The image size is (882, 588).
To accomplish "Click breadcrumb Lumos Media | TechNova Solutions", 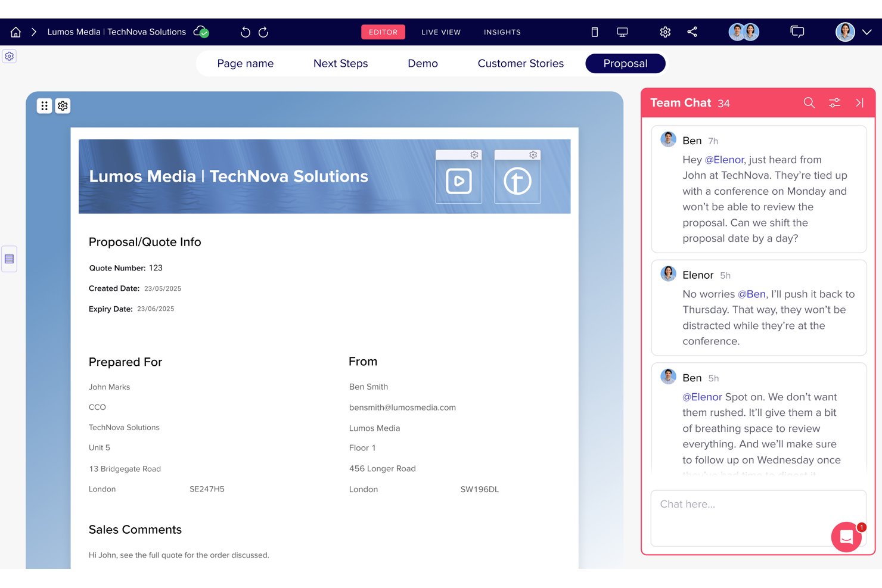I will [117, 32].
